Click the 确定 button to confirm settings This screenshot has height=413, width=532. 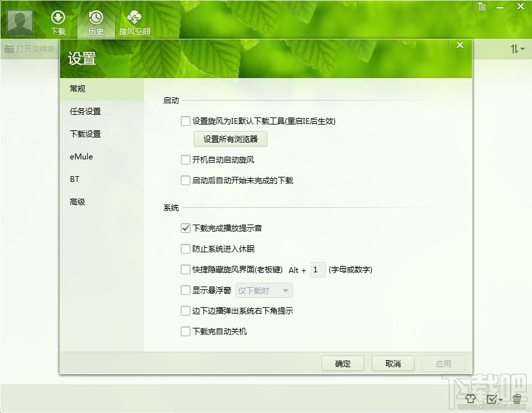[342, 363]
